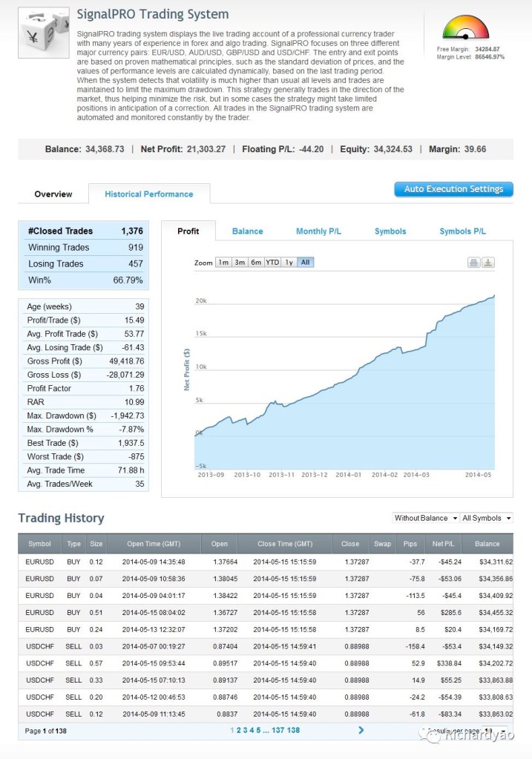Open the Without Balance dropdown
The height and width of the screenshot is (759, 532).
click(x=424, y=518)
